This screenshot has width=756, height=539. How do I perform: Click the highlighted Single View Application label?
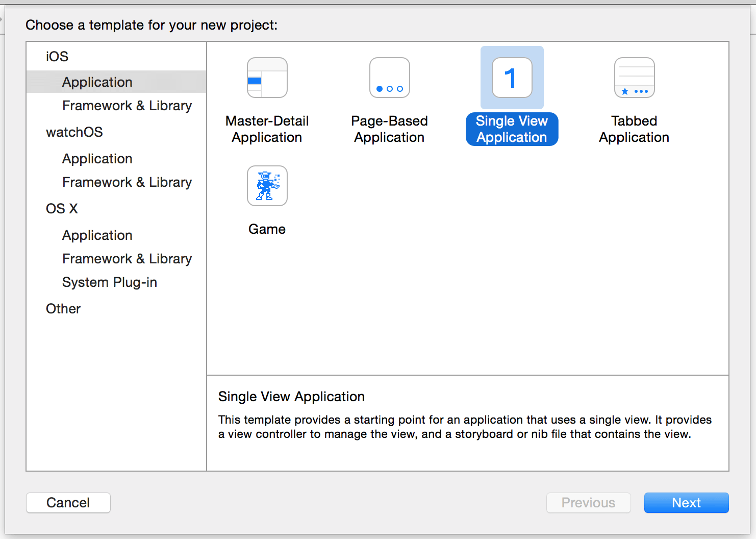click(x=512, y=129)
